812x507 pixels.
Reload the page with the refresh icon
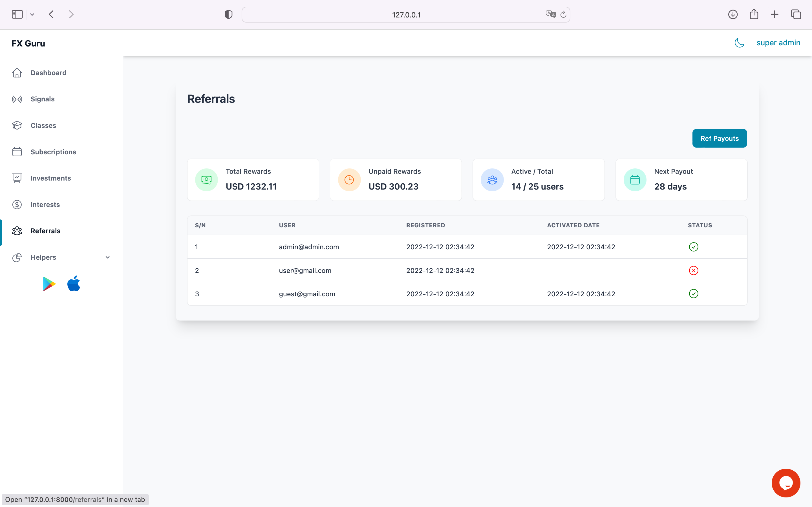[563, 14]
